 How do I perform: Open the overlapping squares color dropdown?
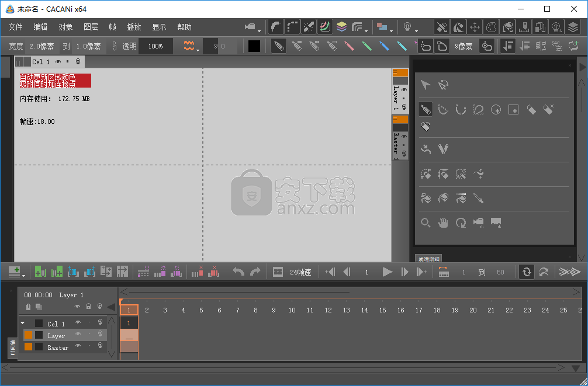click(x=391, y=31)
